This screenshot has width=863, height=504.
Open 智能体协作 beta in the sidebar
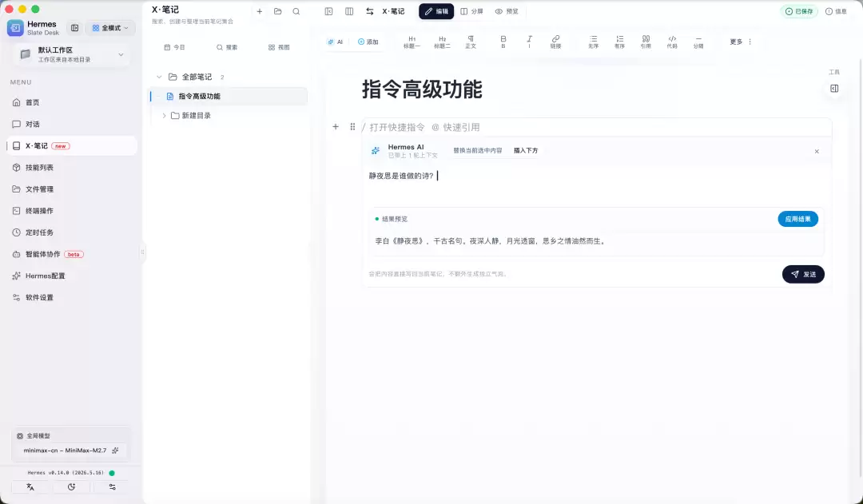pos(72,254)
